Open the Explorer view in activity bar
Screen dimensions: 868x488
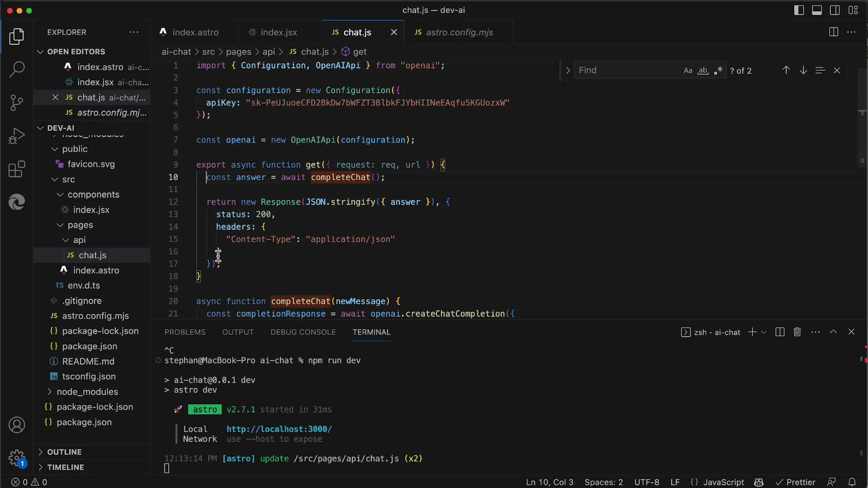(17, 37)
